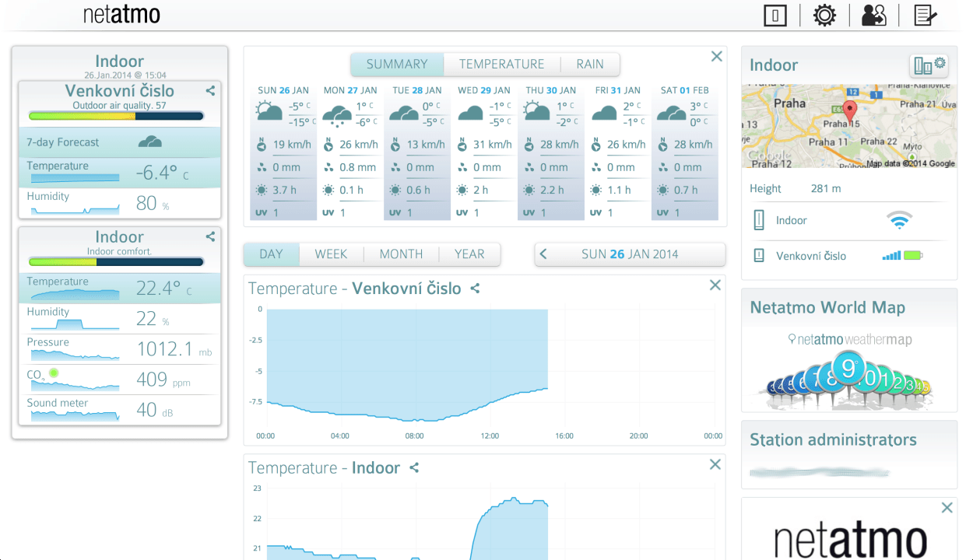This screenshot has width=973, height=560.
Task: Select Sound meter 40 dB row
Action: pyautogui.click(x=120, y=410)
